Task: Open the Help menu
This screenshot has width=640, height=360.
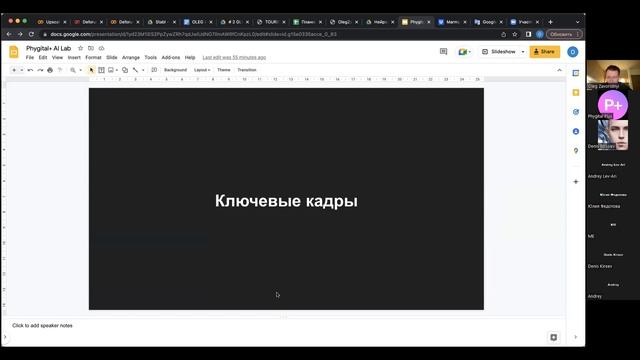Action: point(190,58)
